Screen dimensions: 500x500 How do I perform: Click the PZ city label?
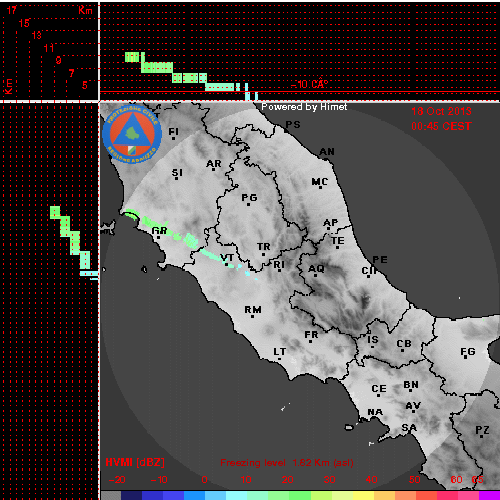tap(482, 431)
